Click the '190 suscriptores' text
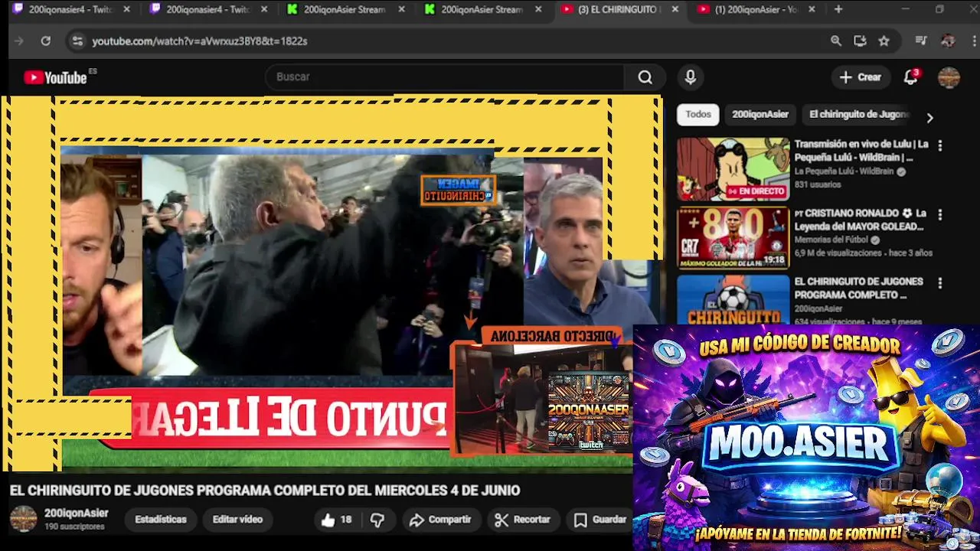Viewport: 980px width, 551px height. click(x=74, y=527)
